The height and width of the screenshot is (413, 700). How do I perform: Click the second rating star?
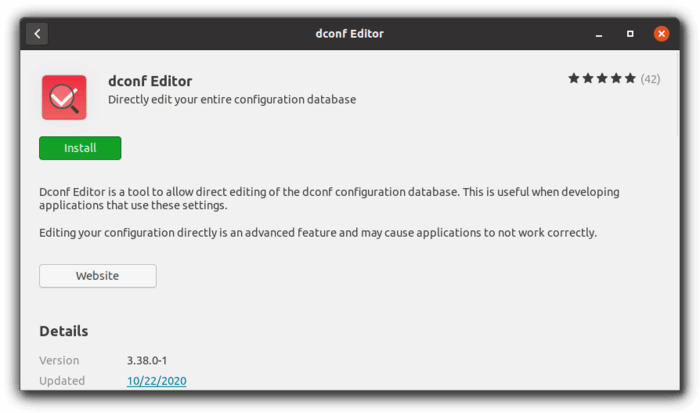[588, 79]
